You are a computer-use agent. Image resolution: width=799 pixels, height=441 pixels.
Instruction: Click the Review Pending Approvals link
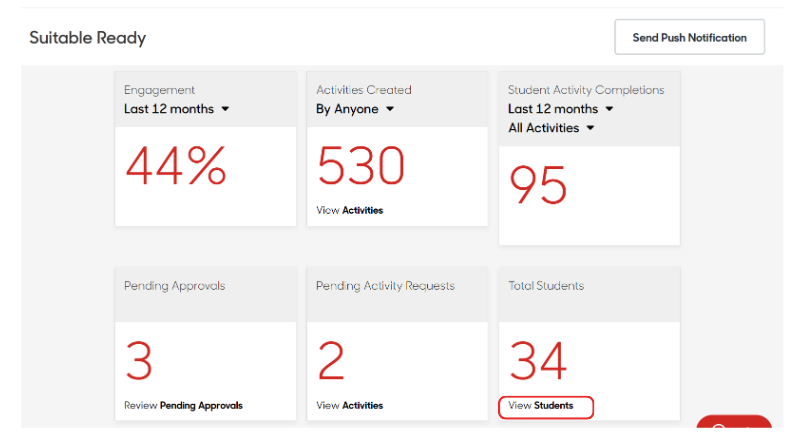point(183,405)
